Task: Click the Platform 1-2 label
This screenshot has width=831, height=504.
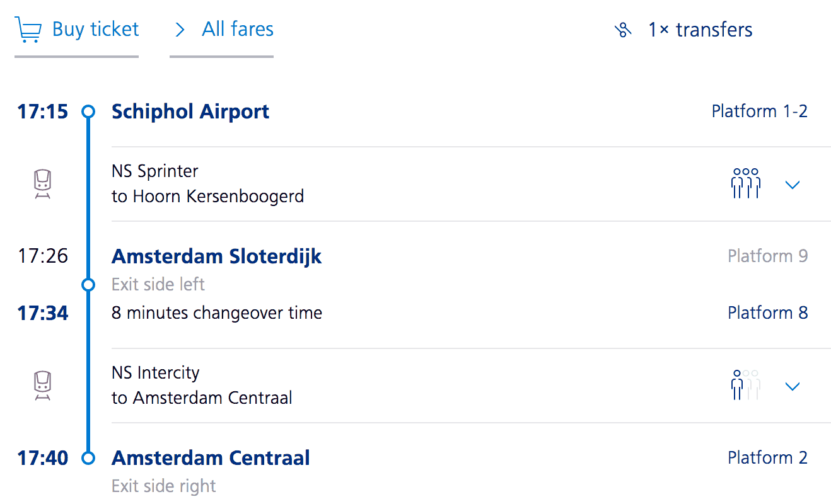Action: click(x=759, y=112)
